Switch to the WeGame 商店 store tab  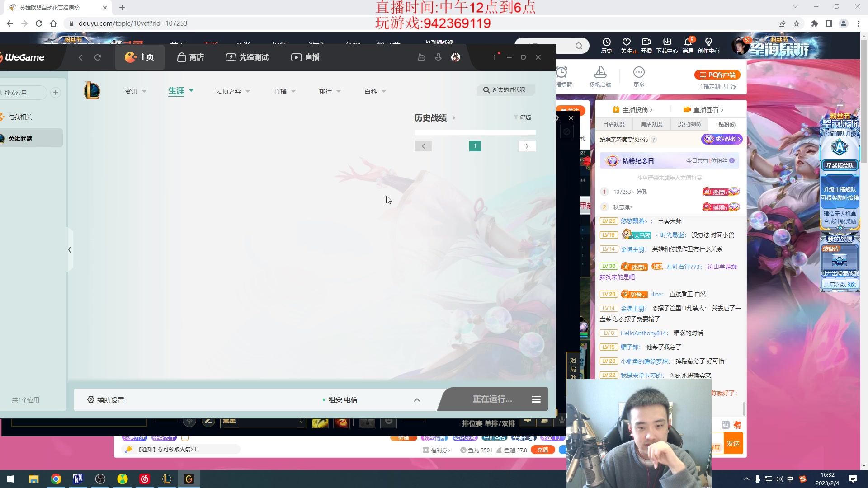190,57
